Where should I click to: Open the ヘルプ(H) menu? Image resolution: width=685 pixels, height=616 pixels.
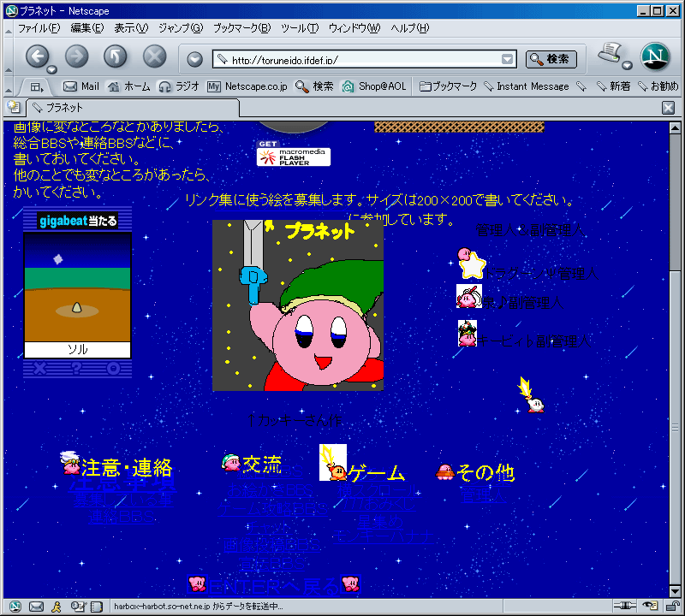point(410,28)
